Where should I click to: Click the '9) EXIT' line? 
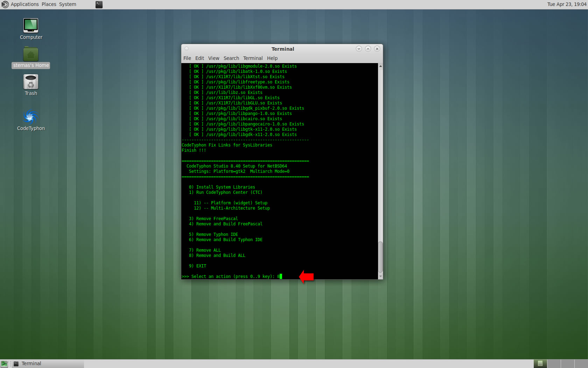pos(197,266)
